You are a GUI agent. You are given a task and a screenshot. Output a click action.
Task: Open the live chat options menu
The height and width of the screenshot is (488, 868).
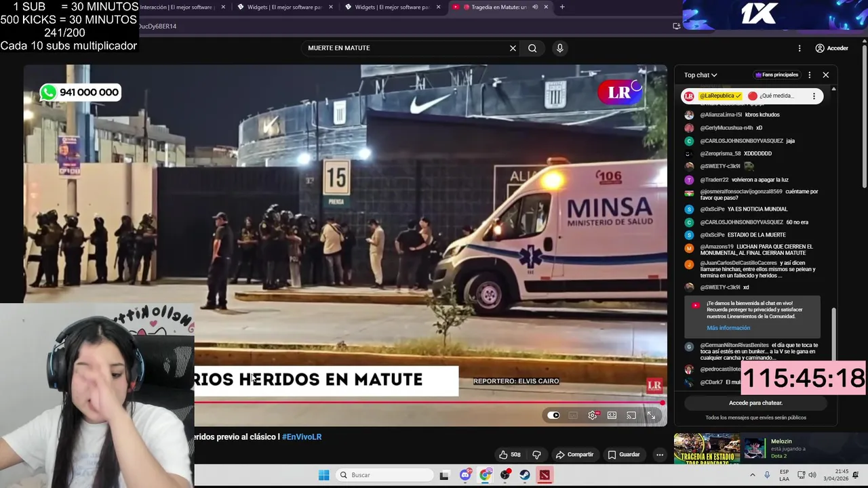809,75
